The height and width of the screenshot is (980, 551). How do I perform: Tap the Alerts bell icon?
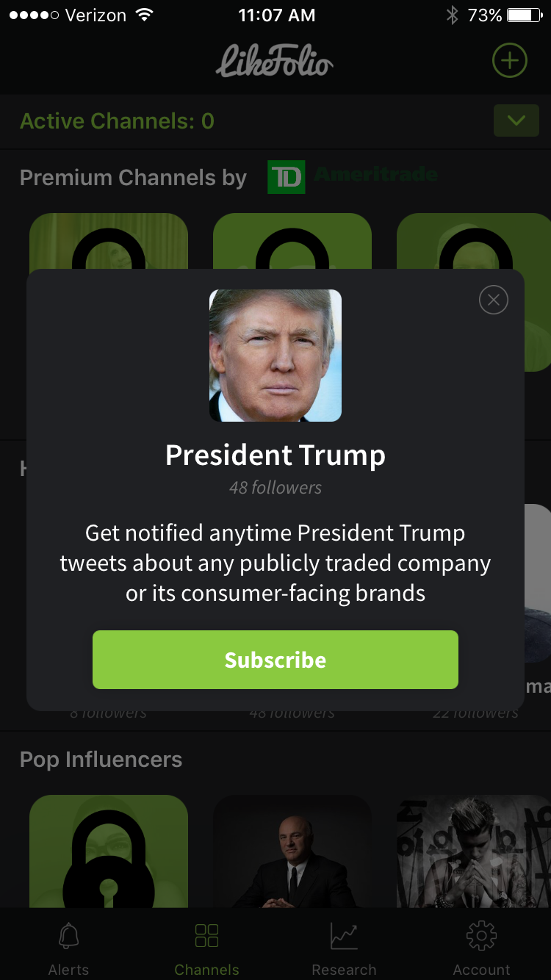tap(69, 936)
